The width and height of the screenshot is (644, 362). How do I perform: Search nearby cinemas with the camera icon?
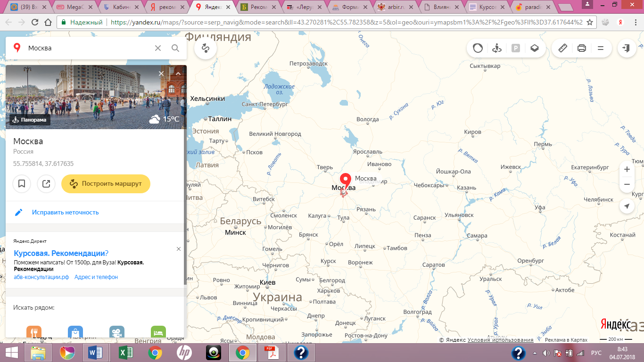(117, 331)
